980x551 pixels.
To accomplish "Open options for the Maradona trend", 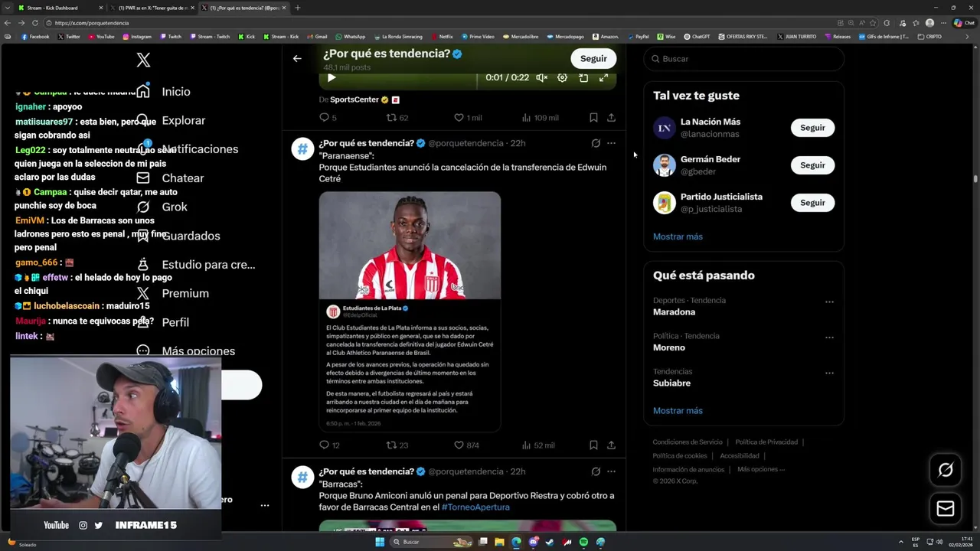I will click(829, 302).
